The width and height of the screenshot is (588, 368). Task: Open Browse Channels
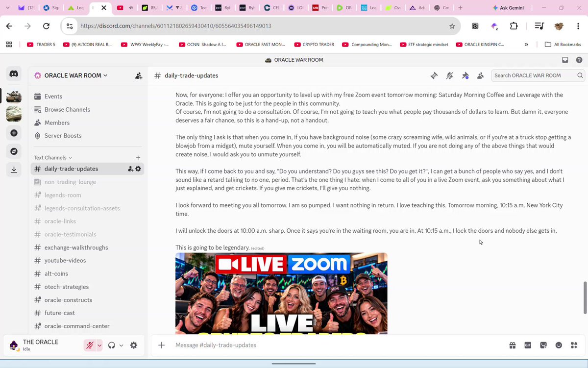coord(88,109)
